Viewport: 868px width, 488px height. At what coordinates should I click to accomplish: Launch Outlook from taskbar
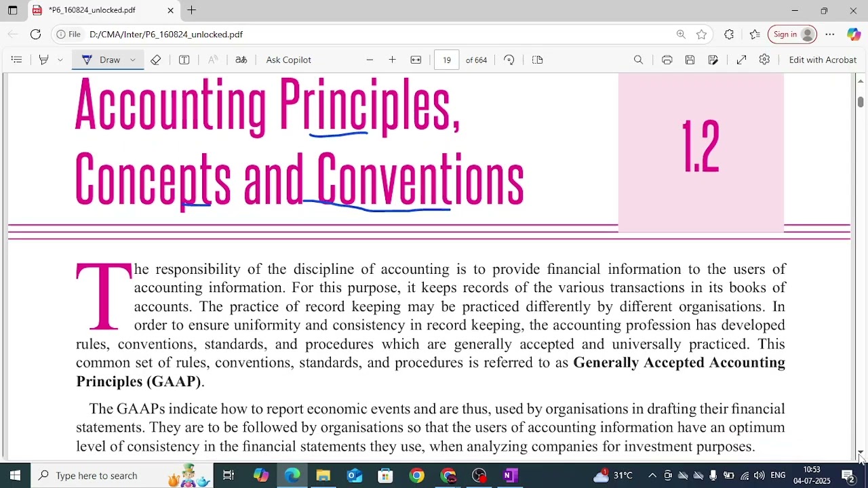point(355,476)
